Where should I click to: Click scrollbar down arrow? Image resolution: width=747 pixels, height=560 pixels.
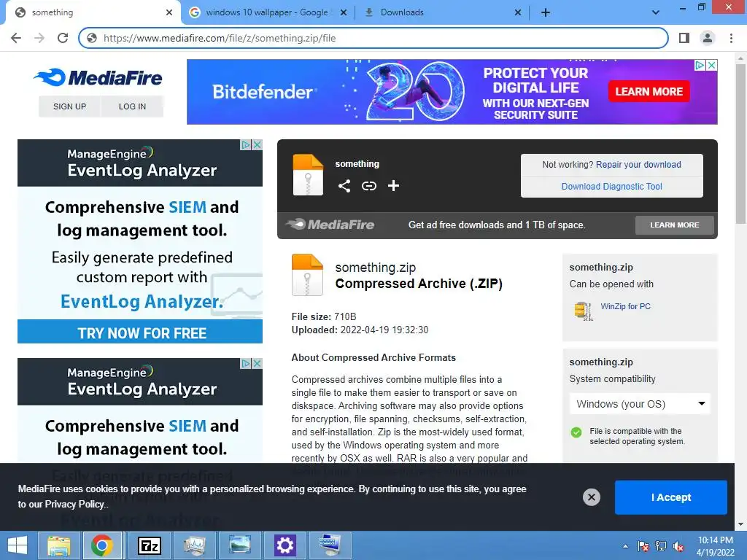(x=740, y=524)
